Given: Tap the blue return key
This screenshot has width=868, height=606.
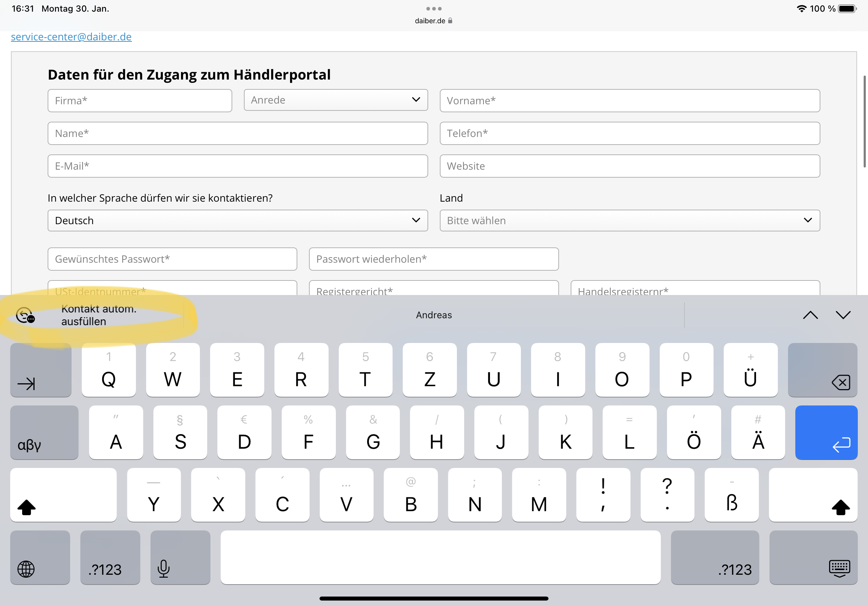Looking at the screenshot, I should [x=826, y=432].
